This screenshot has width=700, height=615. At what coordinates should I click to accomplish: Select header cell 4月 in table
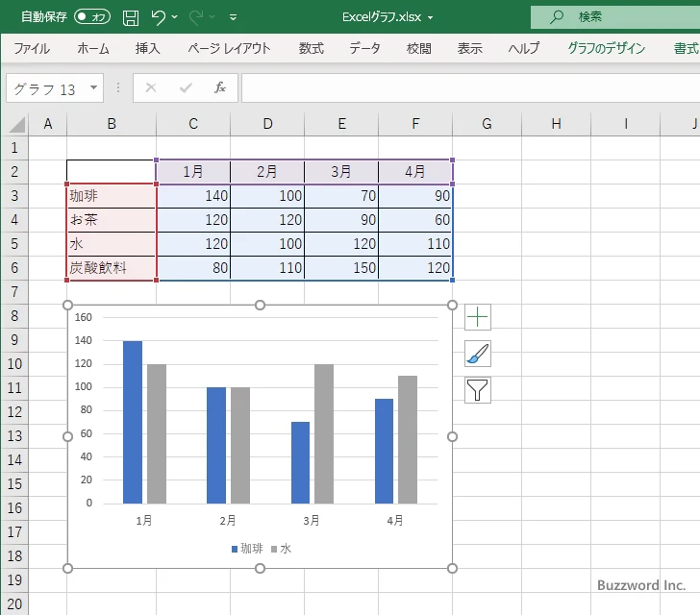415,171
